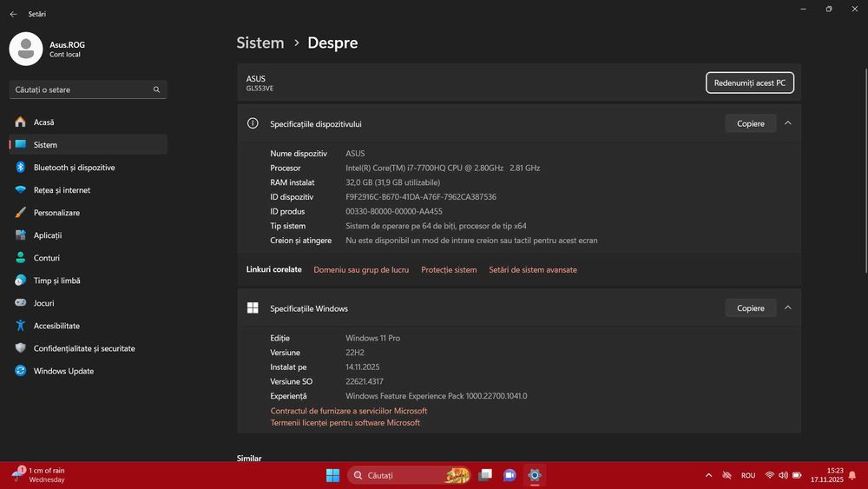This screenshot has height=489, width=868.
Task: Click the ROU language indicator
Action: click(748, 475)
